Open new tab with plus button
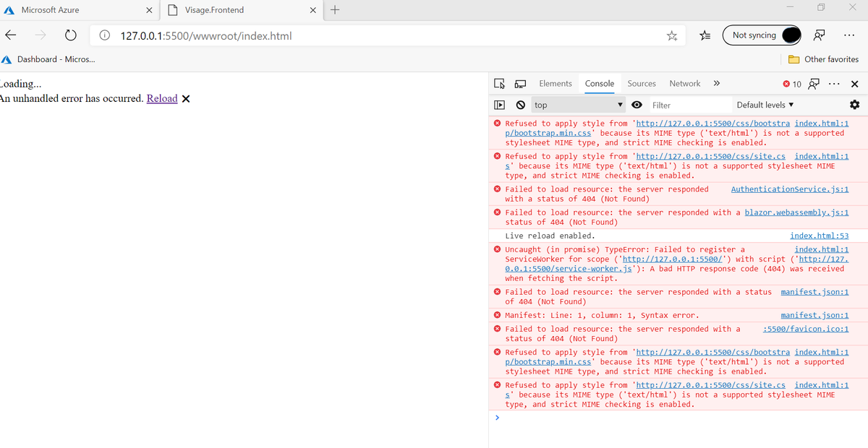 tap(334, 10)
